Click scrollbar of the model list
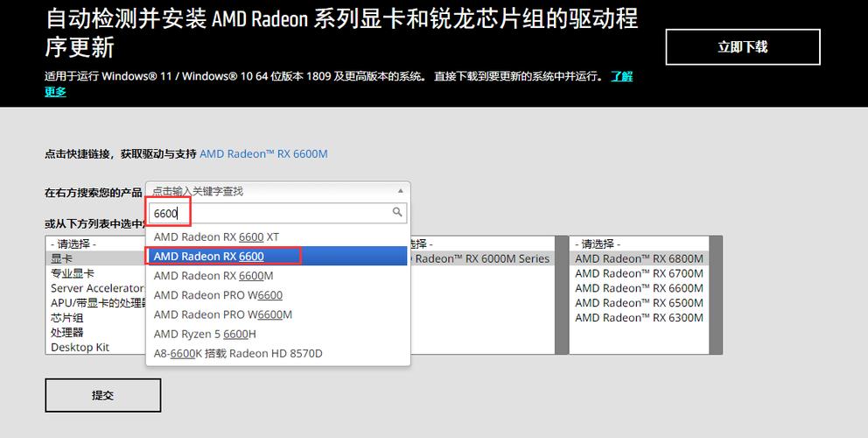Image resolution: width=868 pixels, height=438 pixels. (716, 295)
